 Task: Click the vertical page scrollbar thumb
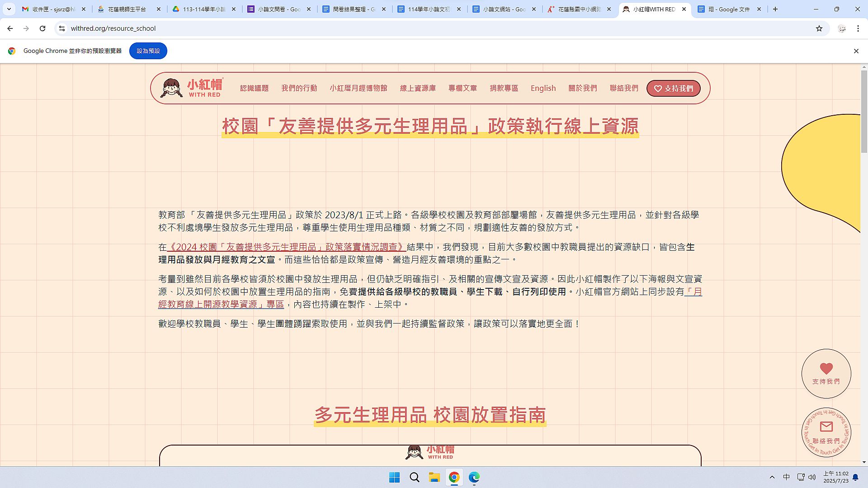tap(864, 112)
